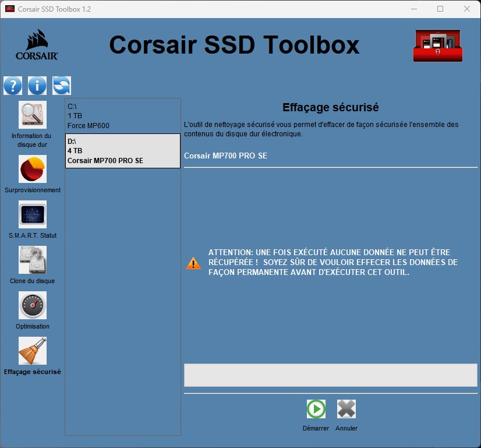The image size is (481, 448).
Task: Click the 'Corsair MP700 PRO SE' heading in right panel
Action: tap(225, 156)
